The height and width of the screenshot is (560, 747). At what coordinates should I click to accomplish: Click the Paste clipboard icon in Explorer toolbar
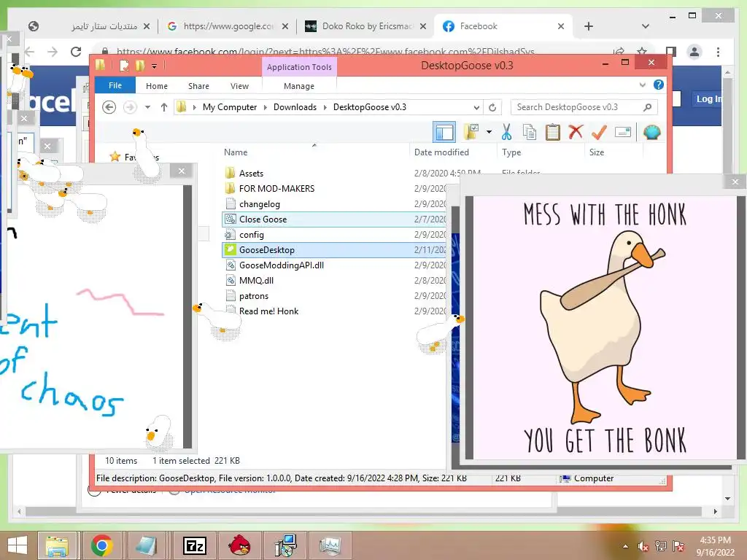coord(553,132)
